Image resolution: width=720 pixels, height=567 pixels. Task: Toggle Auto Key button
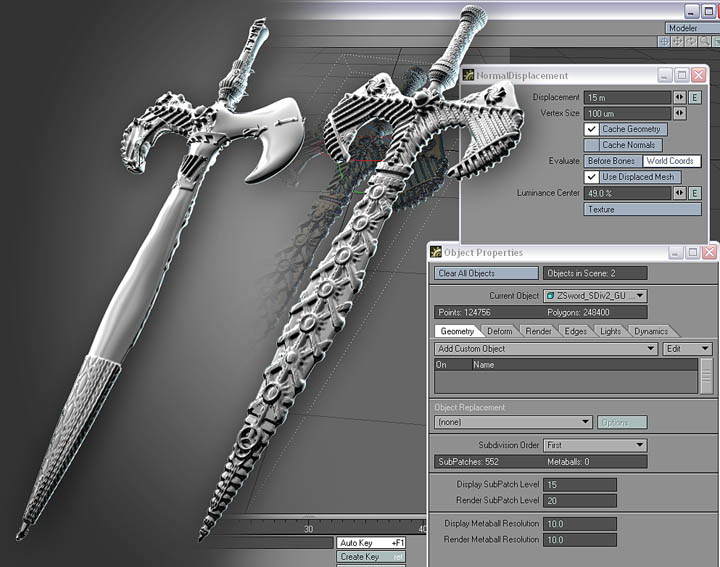(x=371, y=543)
